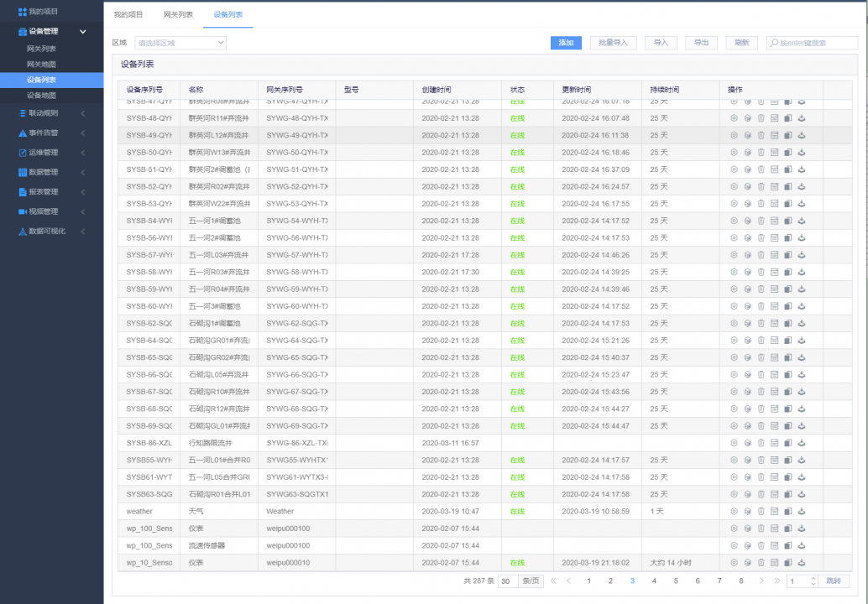The width and height of the screenshot is (868, 604).
Task: Click 视频管理 camera icon in sidebar
Action: tap(22, 211)
